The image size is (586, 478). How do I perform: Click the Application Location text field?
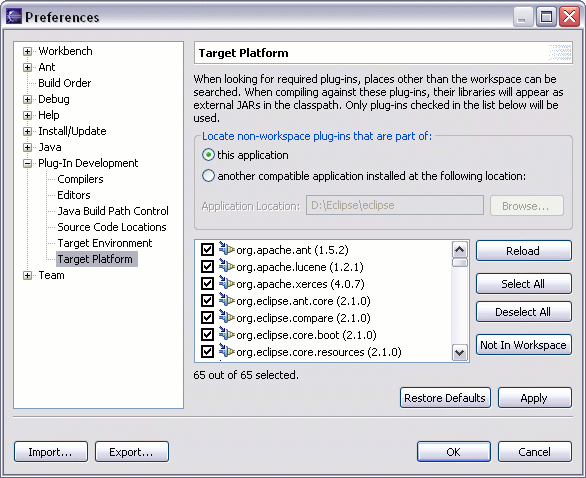395,205
